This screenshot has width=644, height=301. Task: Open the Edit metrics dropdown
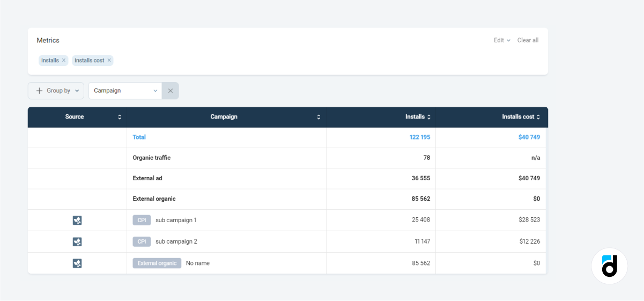click(501, 40)
